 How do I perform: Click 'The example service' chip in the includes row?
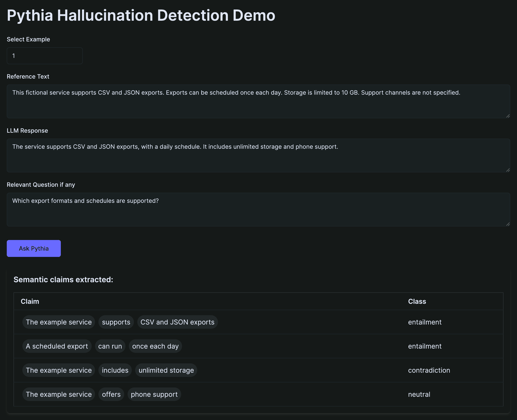[x=59, y=370]
